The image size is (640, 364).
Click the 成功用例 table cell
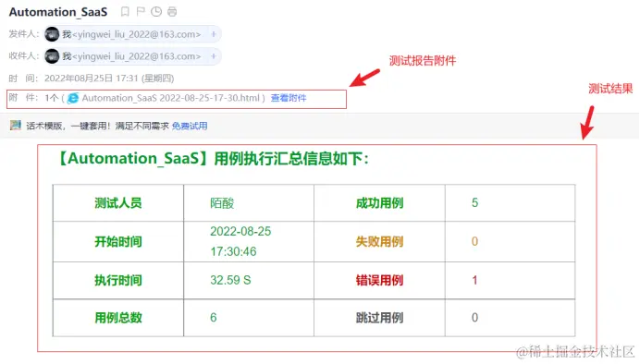(379, 203)
